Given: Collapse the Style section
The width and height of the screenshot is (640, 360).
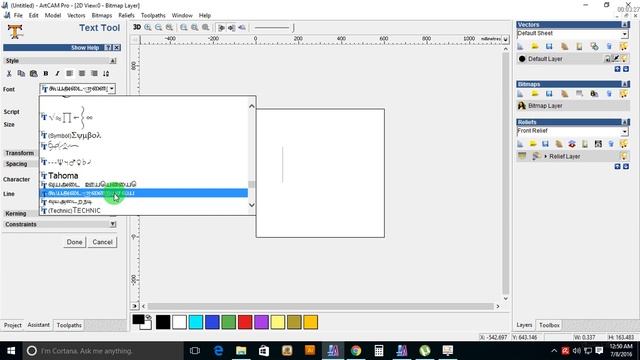Looking at the screenshot, I should (113, 61).
